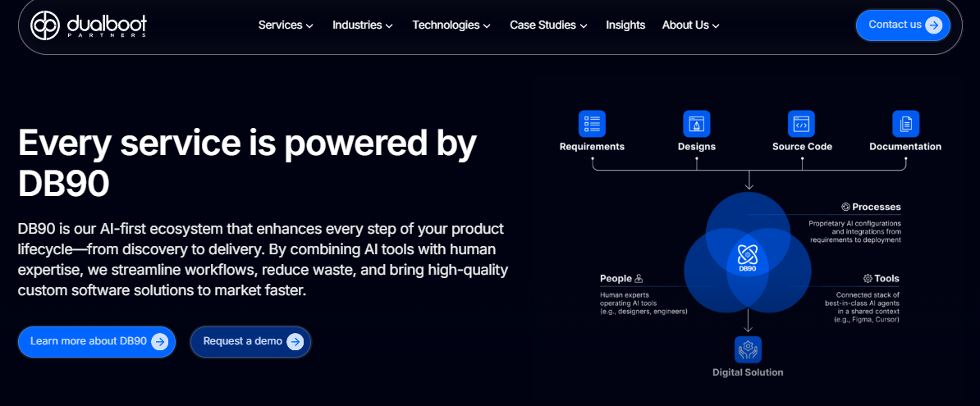Image resolution: width=980 pixels, height=406 pixels.
Task: Click the heading 'Every service is powered by DB90'
Action: (247, 162)
